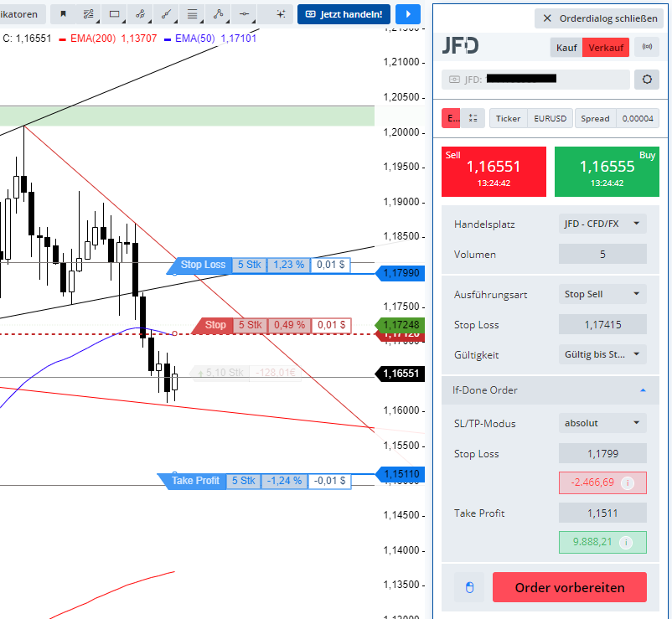Open the Handelsplatz JFD - CFD/FX dropdown
Image resolution: width=672 pixels, height=619 pixels.
click(602, 224)
